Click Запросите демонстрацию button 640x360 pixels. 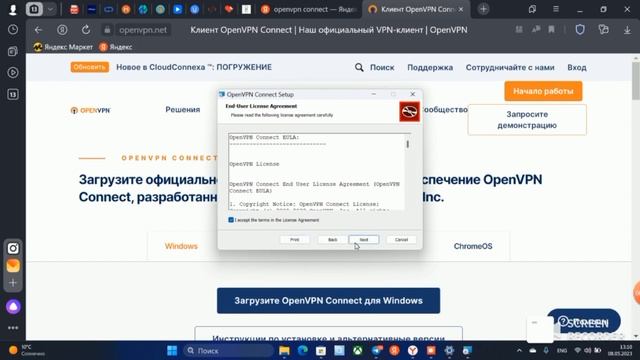(x=527, y=120)
